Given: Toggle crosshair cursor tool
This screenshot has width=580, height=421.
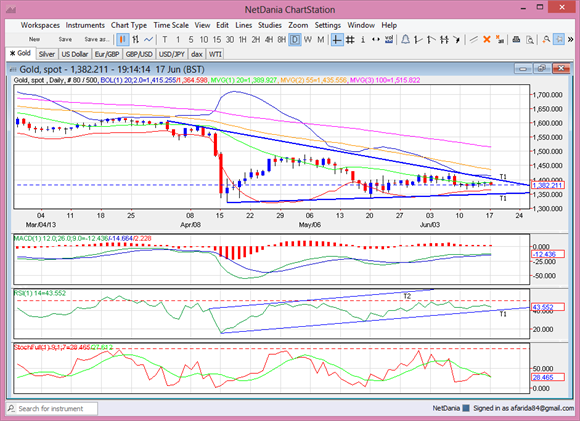Looking at the screenshot, I should click(337, 40).
